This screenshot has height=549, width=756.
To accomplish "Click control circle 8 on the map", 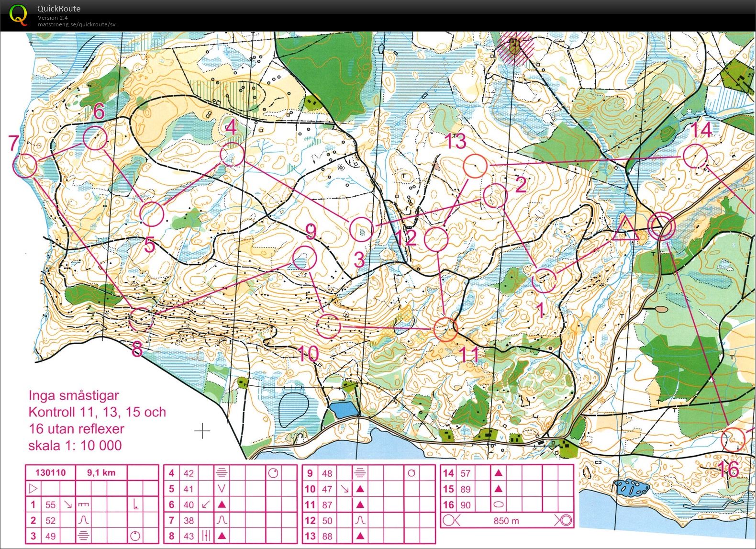I will (141, 319).
